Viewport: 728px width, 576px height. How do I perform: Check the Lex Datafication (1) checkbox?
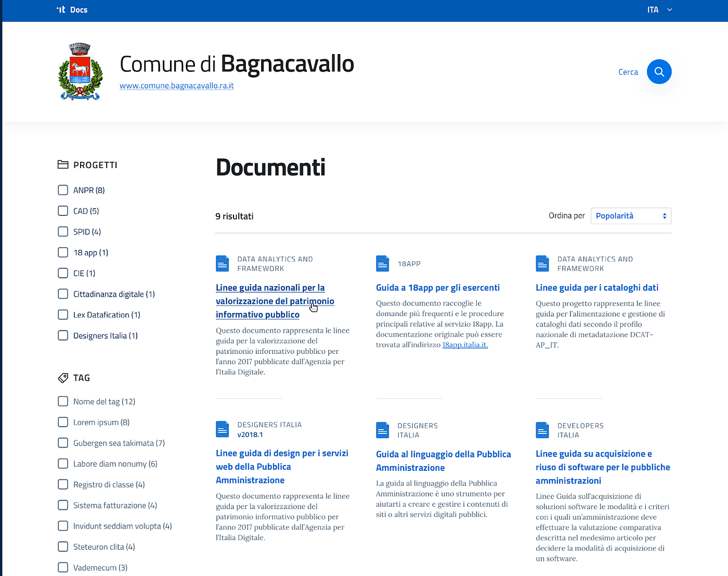[x=63, y=315]
